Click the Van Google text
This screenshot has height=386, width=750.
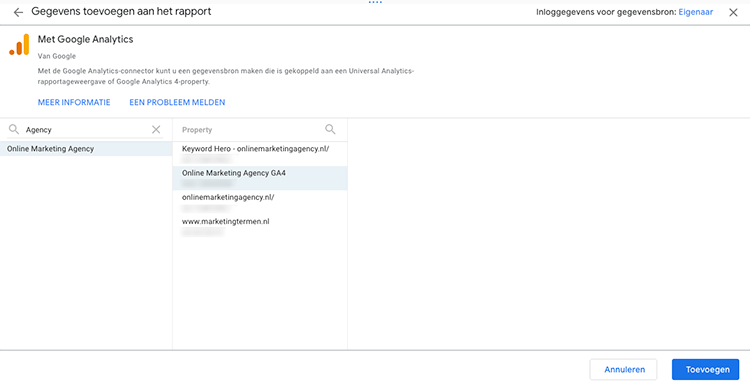[x=57, y=56]
